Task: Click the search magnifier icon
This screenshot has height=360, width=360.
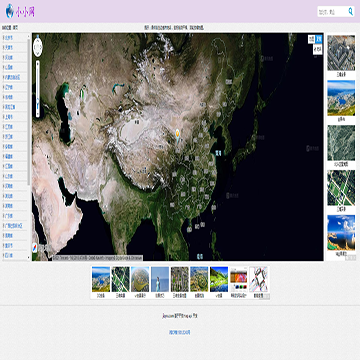Action: tap(350, 12)
